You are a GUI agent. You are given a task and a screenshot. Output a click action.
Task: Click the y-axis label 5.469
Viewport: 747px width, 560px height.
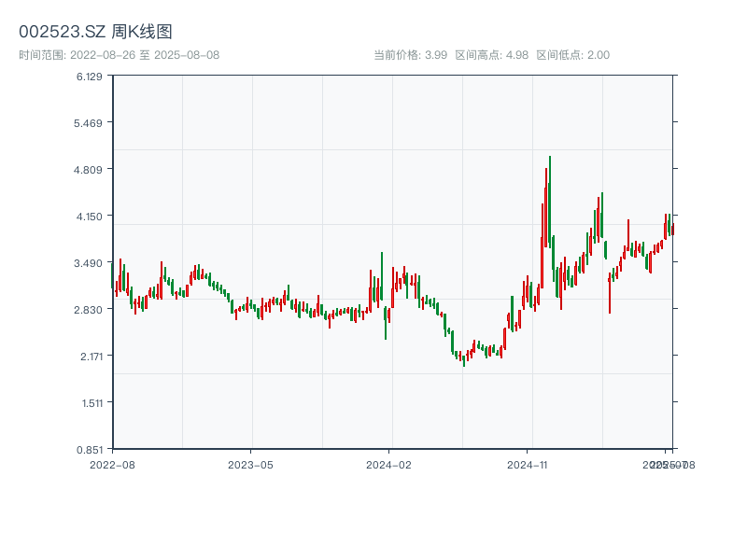pyautogui.click(x=88, y=123)
